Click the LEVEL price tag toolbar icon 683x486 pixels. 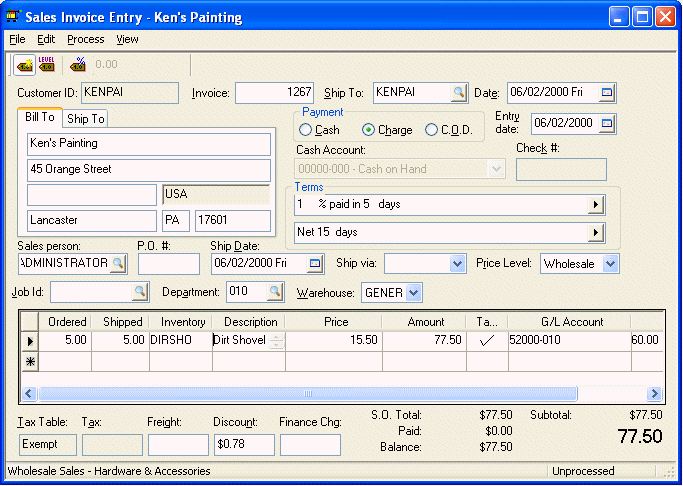point(46,64)
